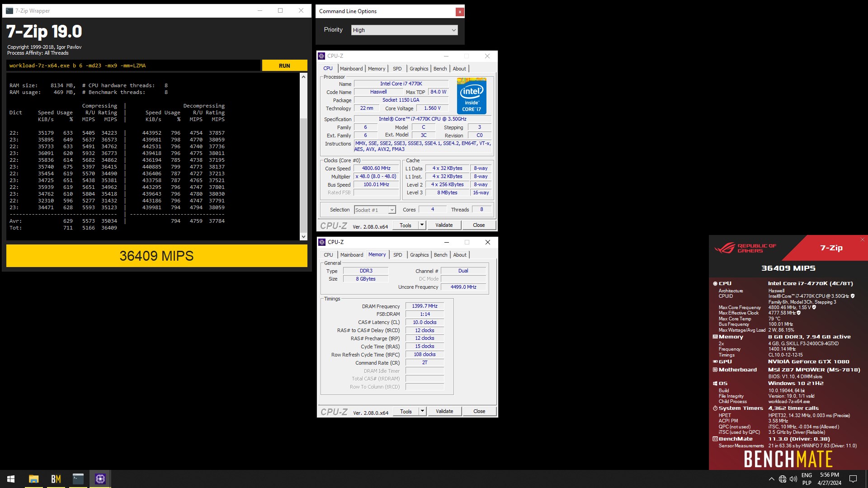
Task: Click Validate in lower CPU-Z window
Action: click(444, 411)
